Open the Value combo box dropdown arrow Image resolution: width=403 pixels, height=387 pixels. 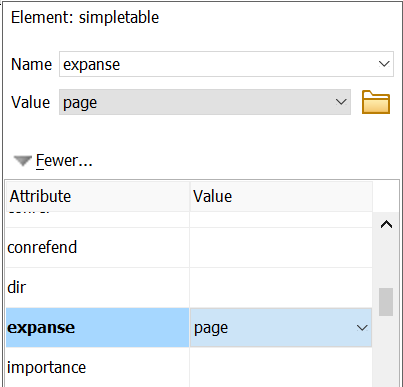[x=341, y=102]
